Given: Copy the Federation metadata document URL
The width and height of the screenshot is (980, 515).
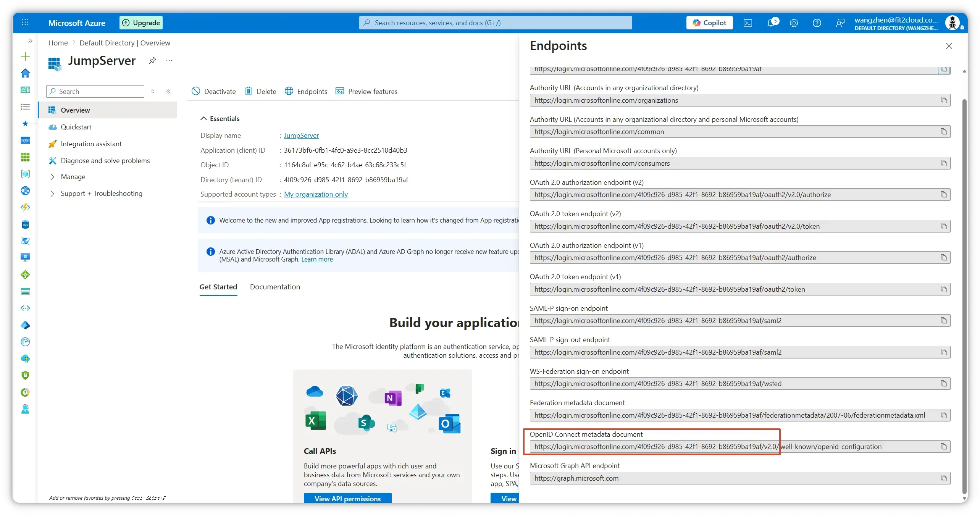Looking at the screenshot, I should pos(943,415).
